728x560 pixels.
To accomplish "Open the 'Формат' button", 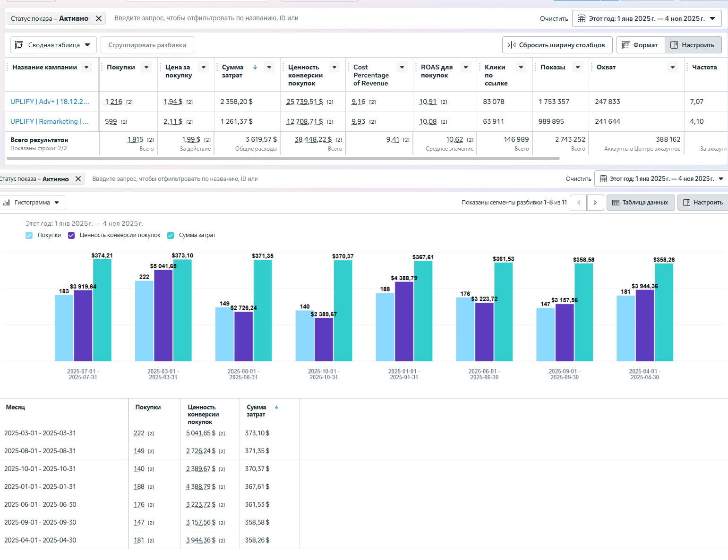I will point(640,45).
